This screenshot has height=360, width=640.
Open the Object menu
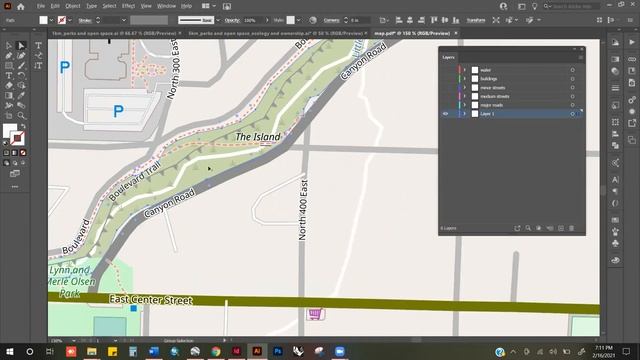click(x=73, y=6)
